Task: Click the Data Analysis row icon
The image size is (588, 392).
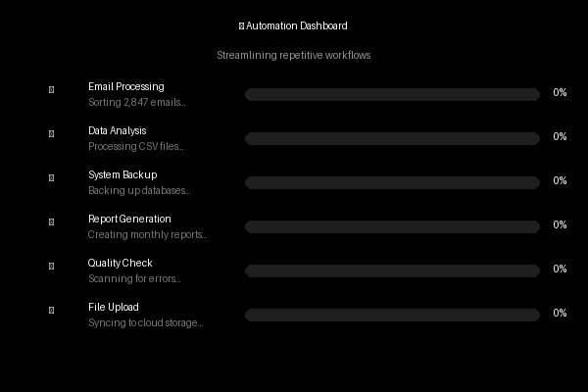Action: click(51, 134)
